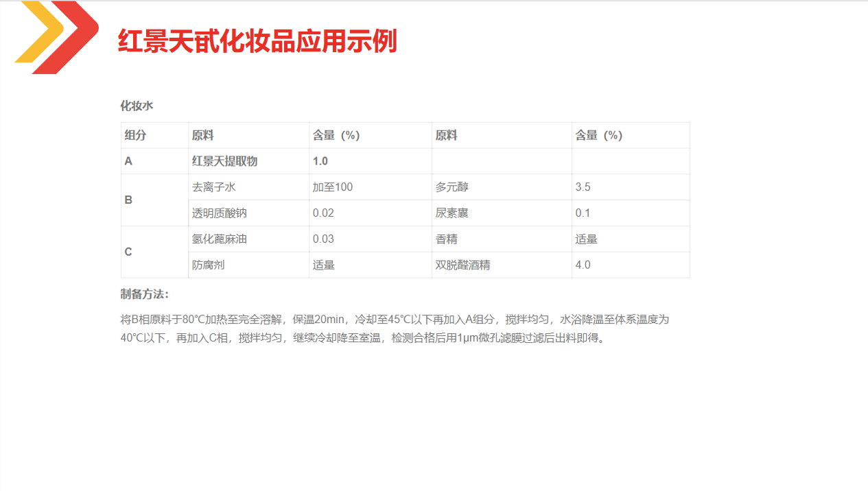Image resolution: width=868 pixels, height=491 pixels.
Task: Select the slide title 红景天甙化妆品应用示例
Action: point(257,41)
